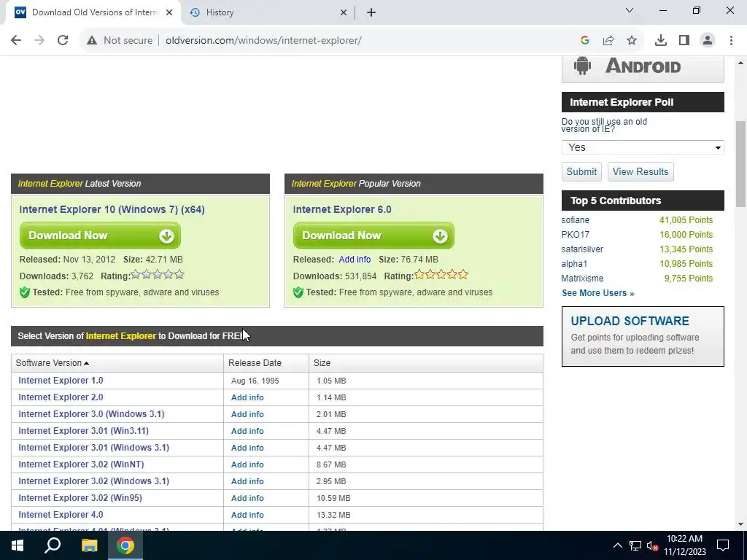Click Chrome icon in the taskbar

(125, 545)
